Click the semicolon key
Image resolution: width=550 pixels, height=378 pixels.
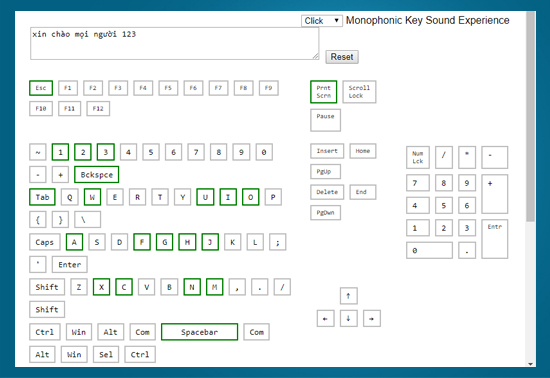tap(278, 242)
